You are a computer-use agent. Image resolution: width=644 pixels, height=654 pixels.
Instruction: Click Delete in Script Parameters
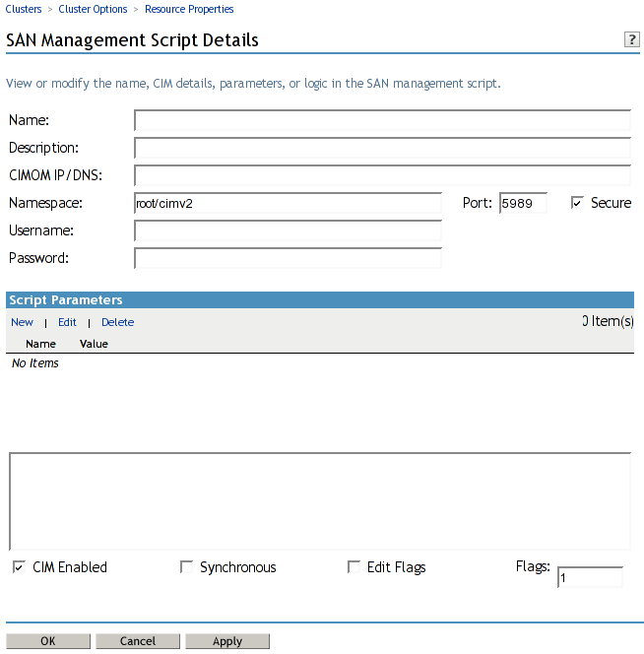pos(117,322)
